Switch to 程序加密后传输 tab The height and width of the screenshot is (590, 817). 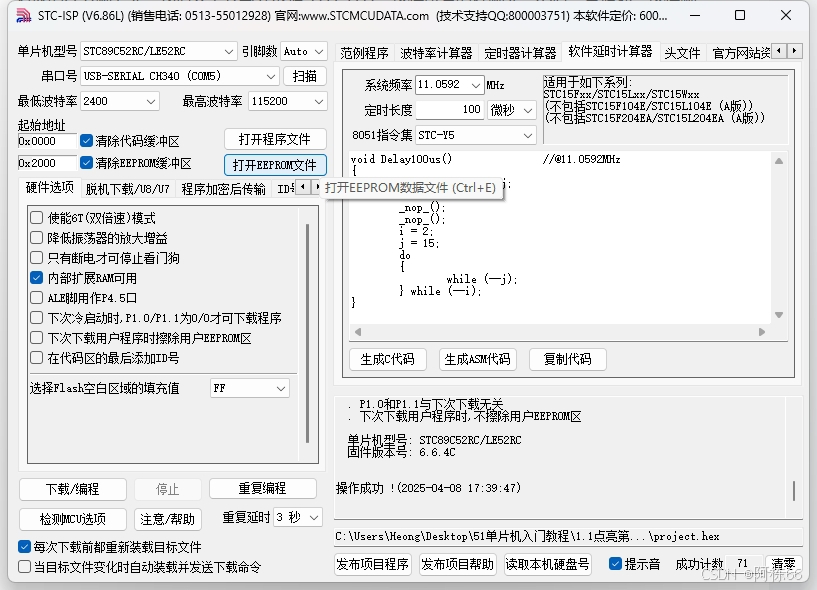tap(223, 189)
